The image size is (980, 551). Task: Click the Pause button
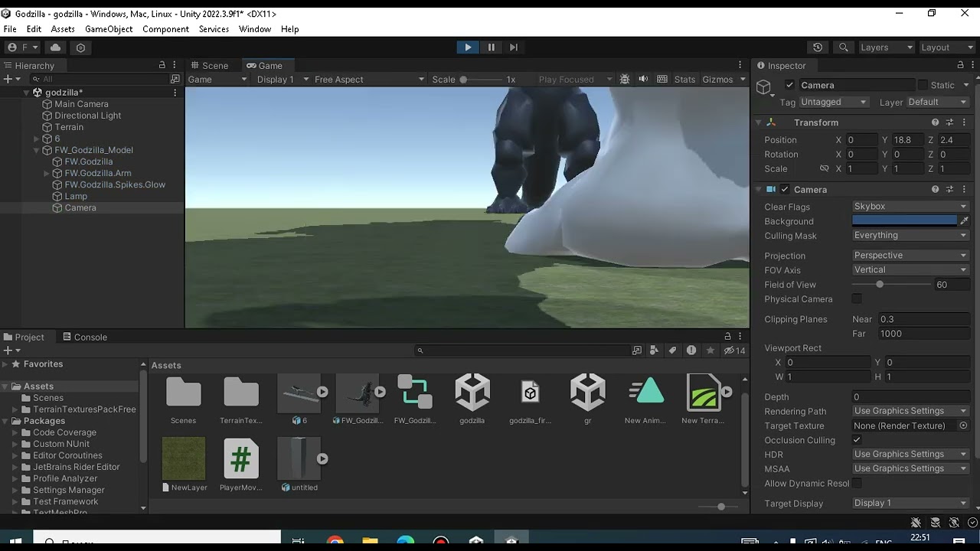(x=491, y=47)
